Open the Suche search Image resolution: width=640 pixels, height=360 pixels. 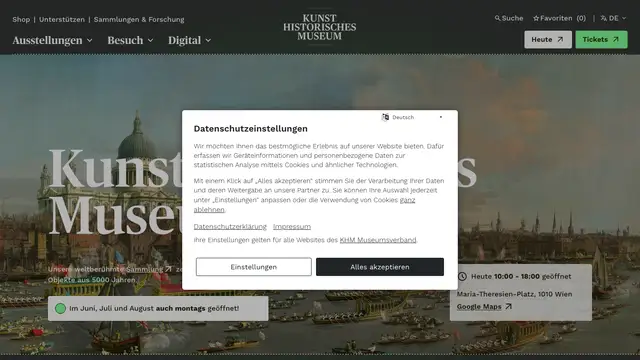point(509,18)
